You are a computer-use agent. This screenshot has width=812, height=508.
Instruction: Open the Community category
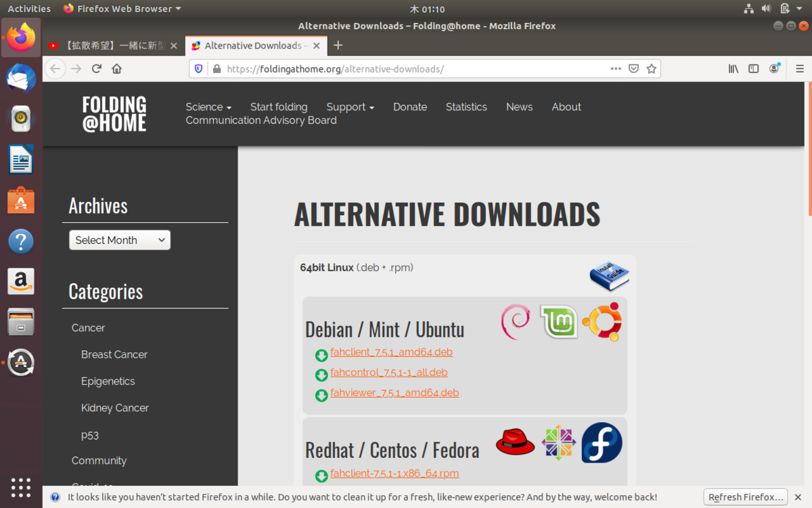click(x=99, y=461)
